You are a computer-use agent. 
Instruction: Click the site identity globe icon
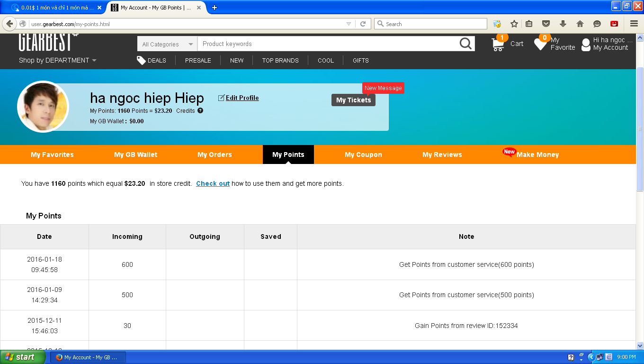click(x=23, y=24)
